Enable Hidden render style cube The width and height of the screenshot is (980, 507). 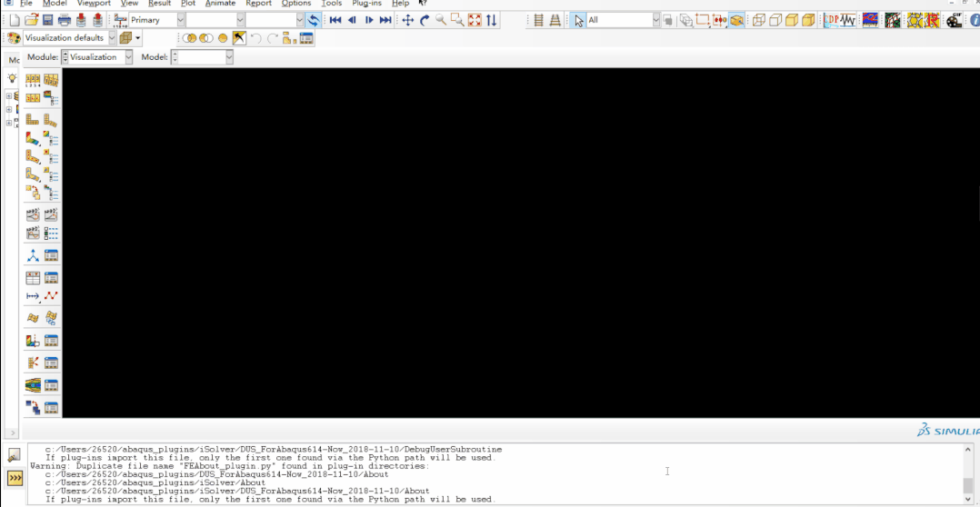click(775, 21)
